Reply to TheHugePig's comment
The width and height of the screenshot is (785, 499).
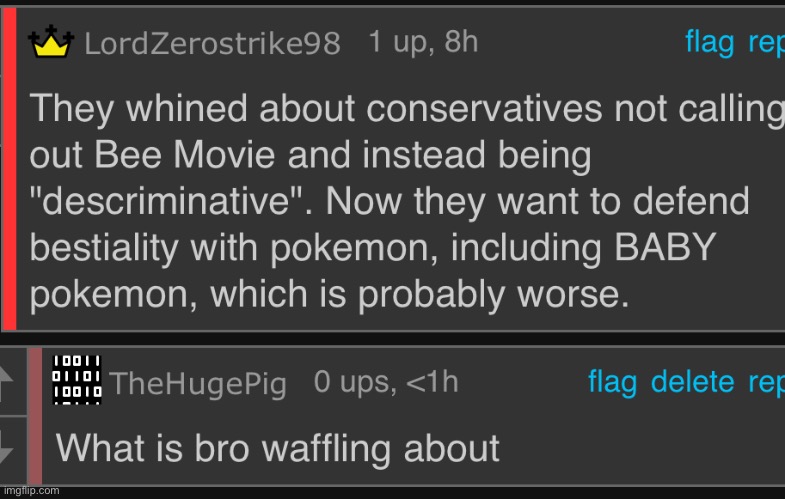click(x=766, y=383)
